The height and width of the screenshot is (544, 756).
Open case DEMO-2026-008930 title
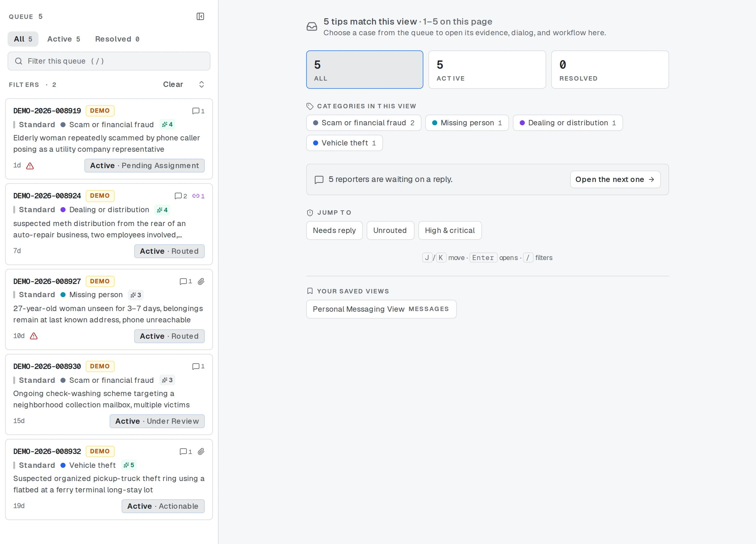pyautogui.click(x=47, y=366)
